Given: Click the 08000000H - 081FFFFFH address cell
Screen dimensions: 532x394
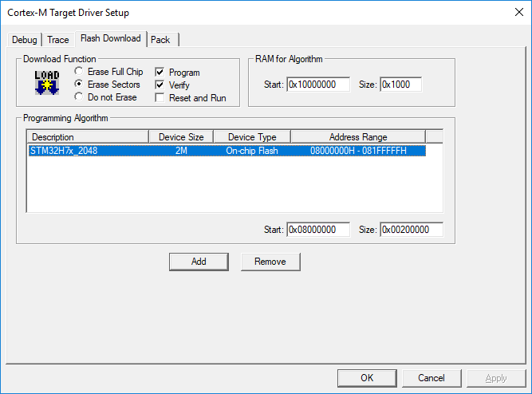Looking at the screenshot, I should [358, 151].
